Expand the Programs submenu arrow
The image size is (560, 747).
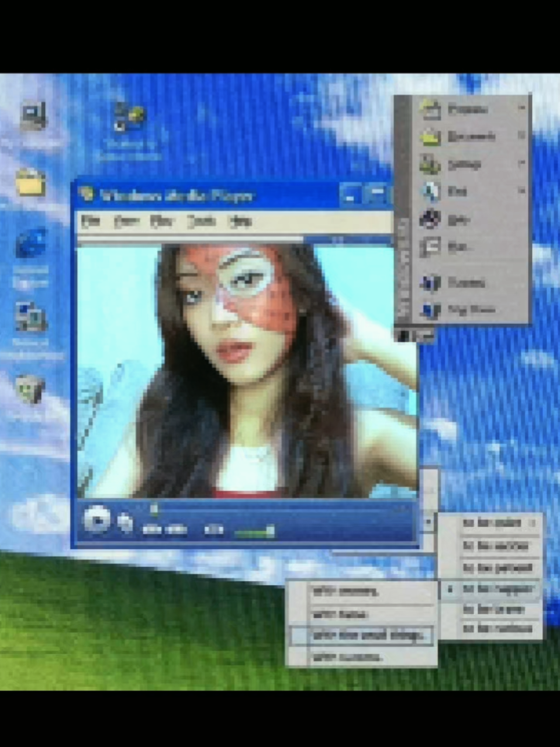(x=521, y=108)
